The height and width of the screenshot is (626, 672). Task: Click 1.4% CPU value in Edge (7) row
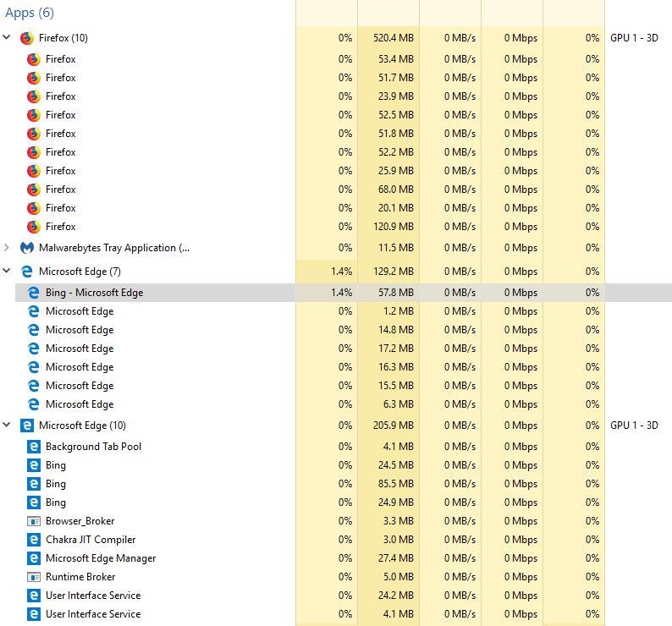pos(342,272)
